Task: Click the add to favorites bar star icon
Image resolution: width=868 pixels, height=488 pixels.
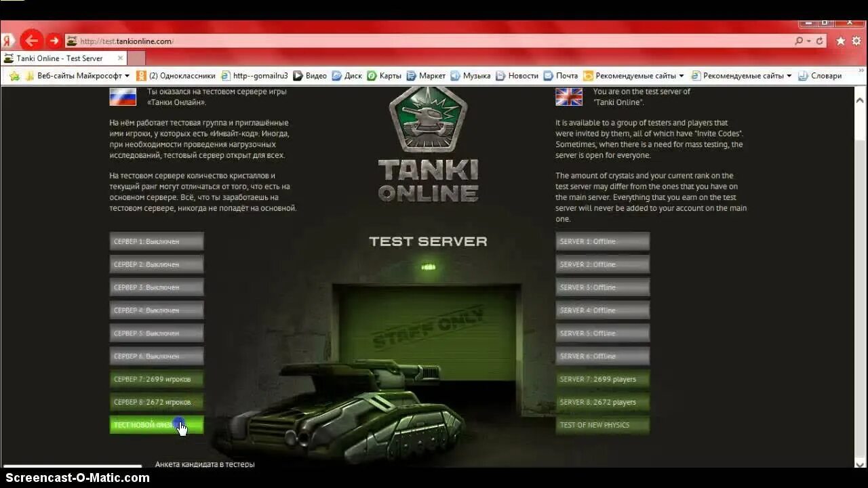Action: pos(14,76)
